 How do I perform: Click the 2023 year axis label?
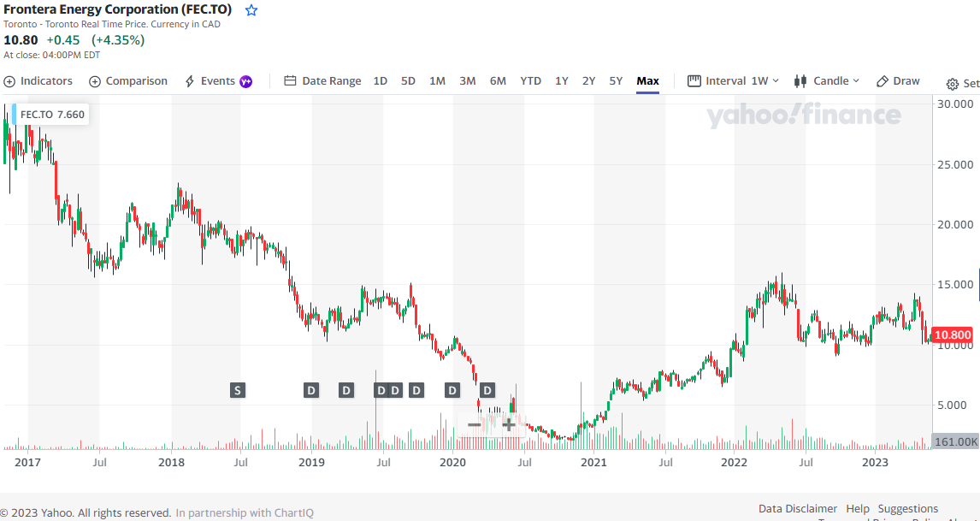(x=875, y=463)
